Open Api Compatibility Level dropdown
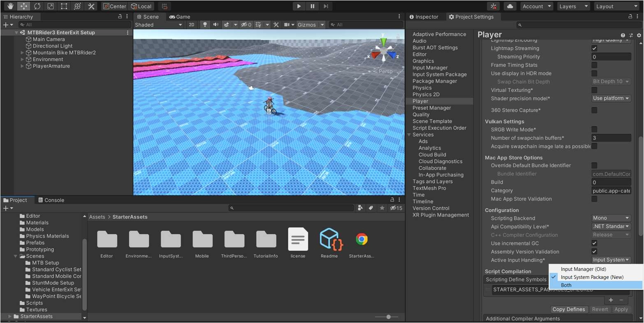The width and height of the screenshot is (644, 323). pos(611,226)
